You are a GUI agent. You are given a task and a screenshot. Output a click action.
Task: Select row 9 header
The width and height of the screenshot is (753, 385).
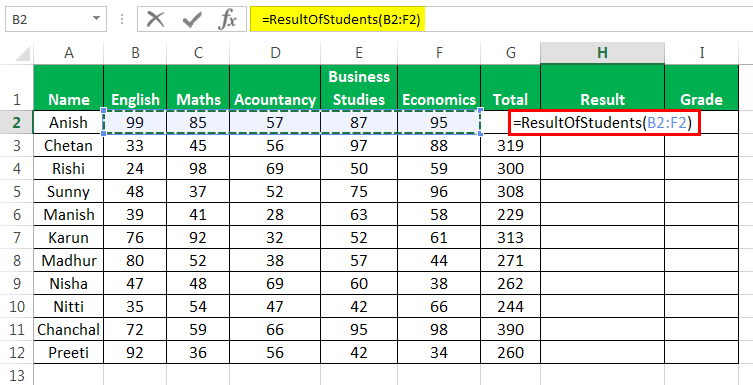[17, 284]
